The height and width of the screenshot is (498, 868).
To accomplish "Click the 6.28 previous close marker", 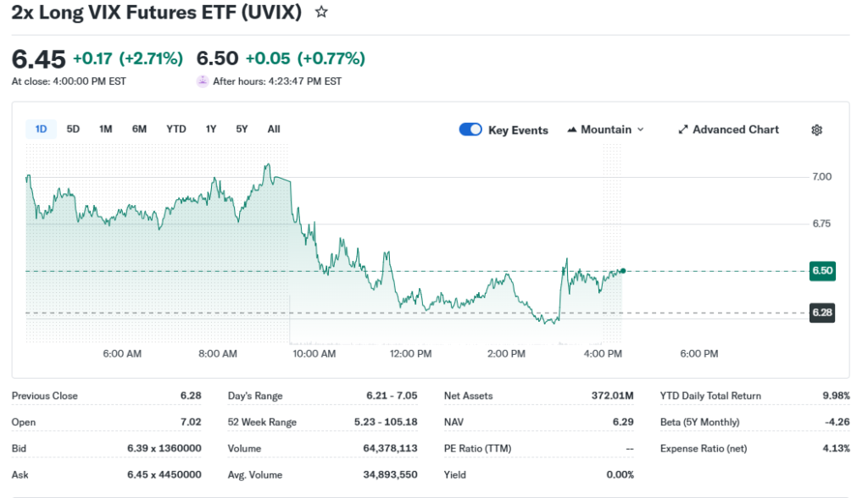I will pyautogui.click(x=822, y=313).
